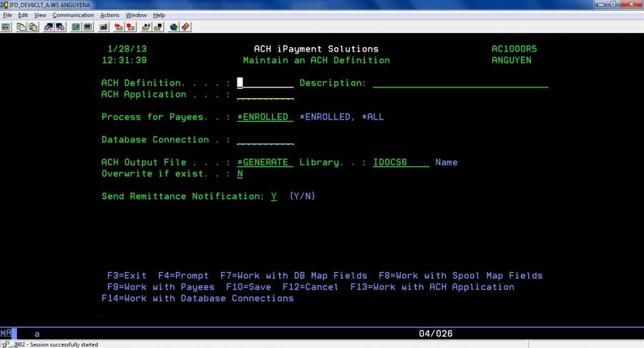
Task: Click the Receive File from Host icon
Action: click(60, 27)
